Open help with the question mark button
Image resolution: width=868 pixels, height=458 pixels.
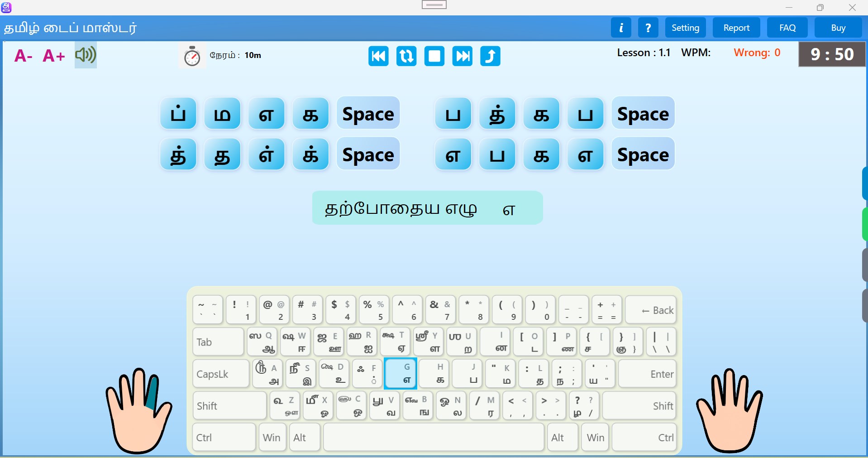(648, 28)
